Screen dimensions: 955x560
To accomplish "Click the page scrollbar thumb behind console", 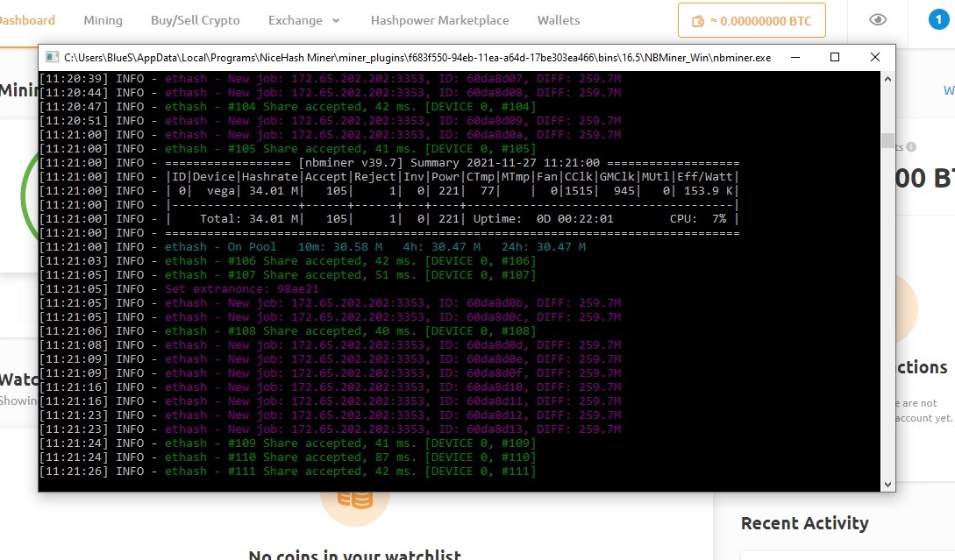I will click(x=887, y=141).
